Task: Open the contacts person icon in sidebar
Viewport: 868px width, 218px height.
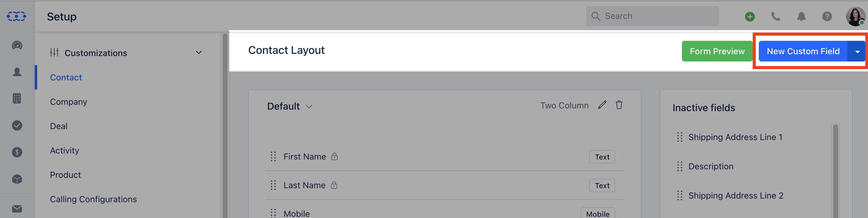Action: (x=17, y=72)
